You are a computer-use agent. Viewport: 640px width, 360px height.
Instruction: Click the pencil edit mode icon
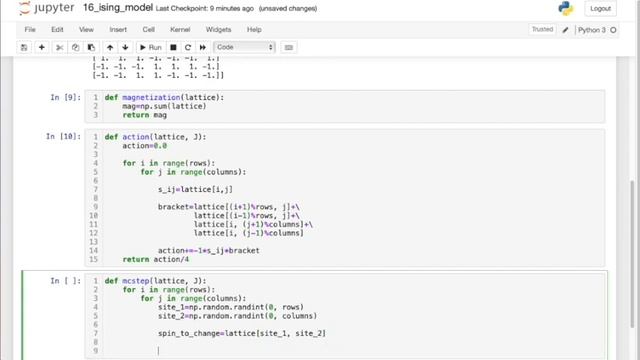565,30
